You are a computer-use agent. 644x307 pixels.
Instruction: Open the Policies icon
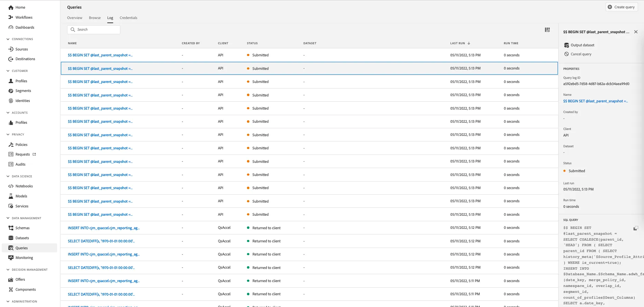(x=11, y=145)
